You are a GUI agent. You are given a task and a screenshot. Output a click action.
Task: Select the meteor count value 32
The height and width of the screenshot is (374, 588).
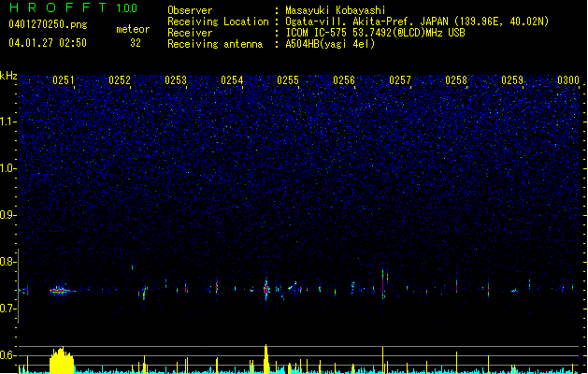click(x=136, y=43)
